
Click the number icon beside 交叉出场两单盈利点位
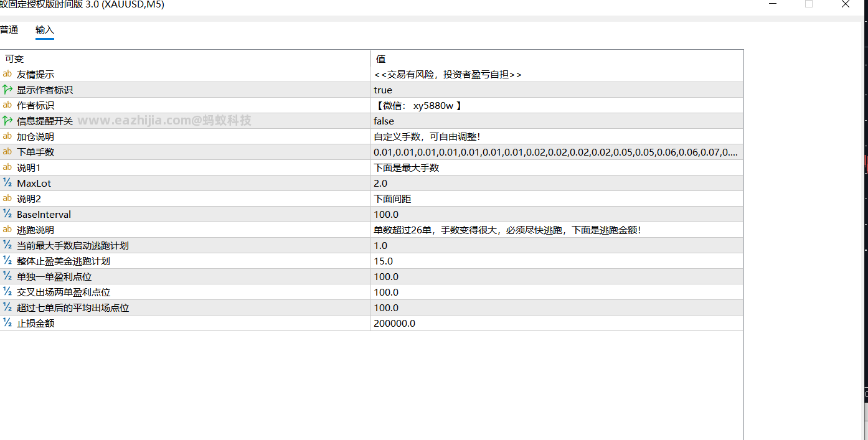(7, 292)
